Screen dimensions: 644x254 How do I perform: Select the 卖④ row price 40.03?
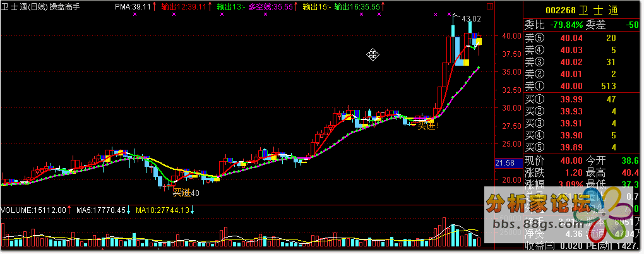pyautogui.click(x=572, y=50)
